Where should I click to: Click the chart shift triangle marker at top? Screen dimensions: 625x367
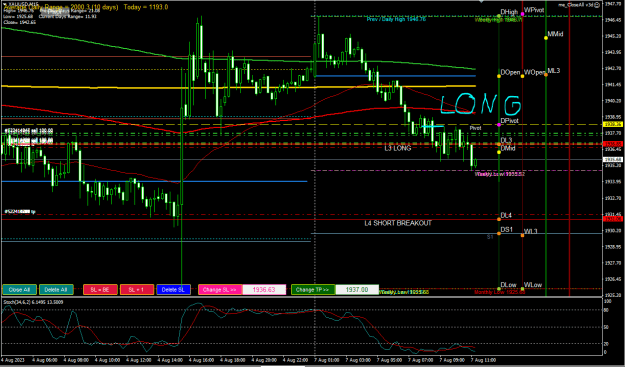(482, 2)
